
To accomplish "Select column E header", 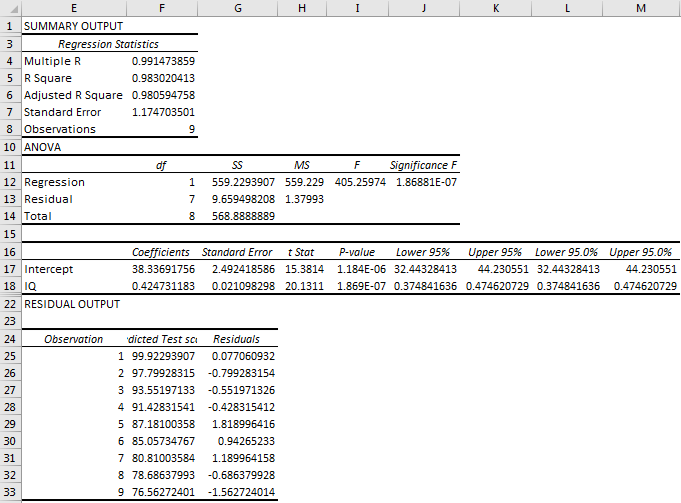I will [74, 8].
